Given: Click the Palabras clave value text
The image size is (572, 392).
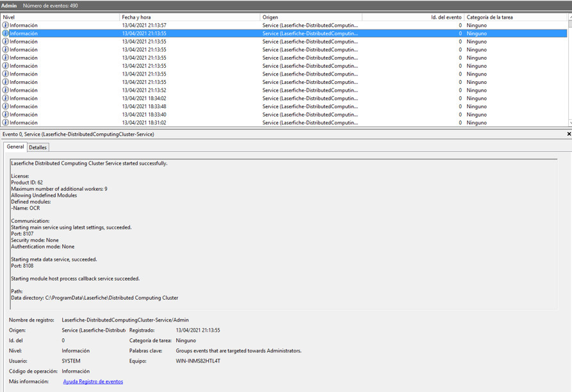Looking at the screenshot, I should [x=238, y=350].
